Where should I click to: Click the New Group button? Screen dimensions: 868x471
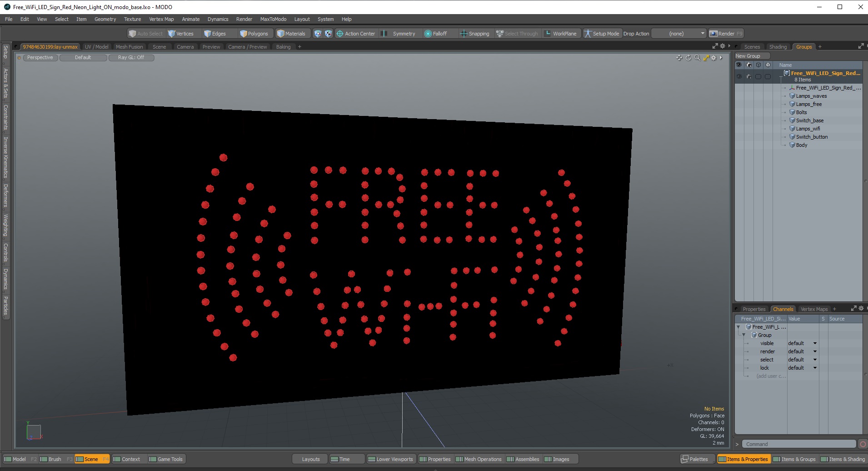pos(752,56)
